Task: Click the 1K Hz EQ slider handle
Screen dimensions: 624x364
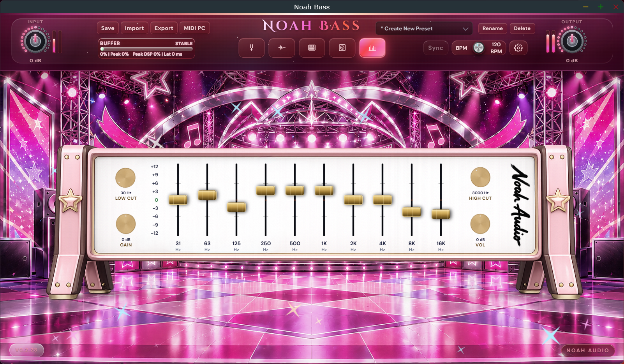Action: 324,190
